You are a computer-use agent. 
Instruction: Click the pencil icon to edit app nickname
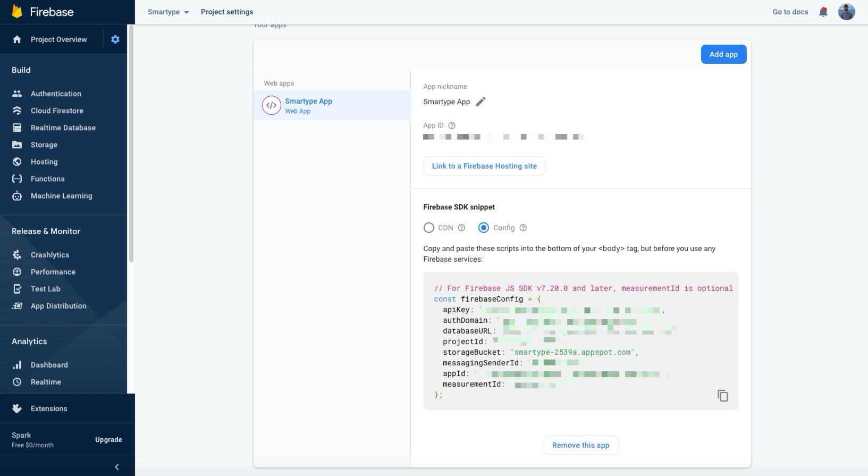(x=481, y=102)
